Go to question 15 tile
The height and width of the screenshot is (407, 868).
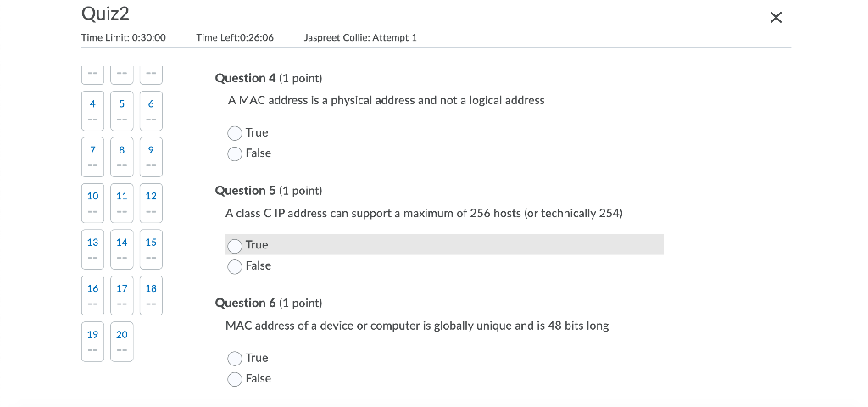pos(151,248)
